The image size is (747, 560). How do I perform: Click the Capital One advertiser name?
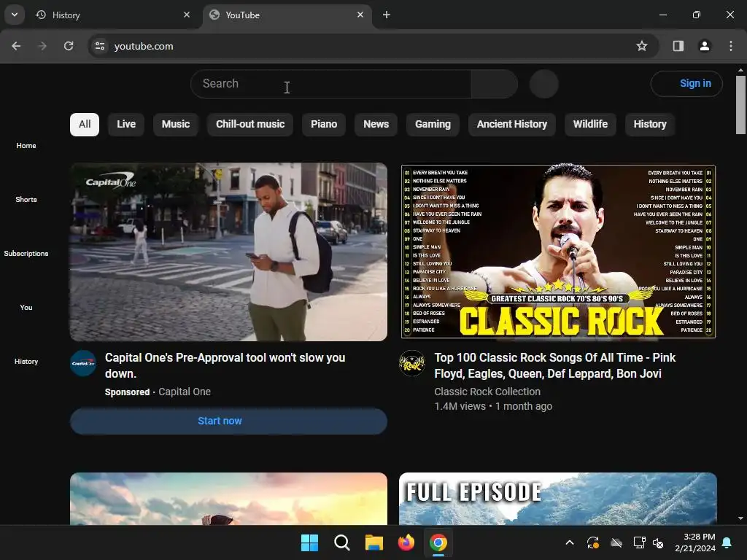click(x=185, y=392)
